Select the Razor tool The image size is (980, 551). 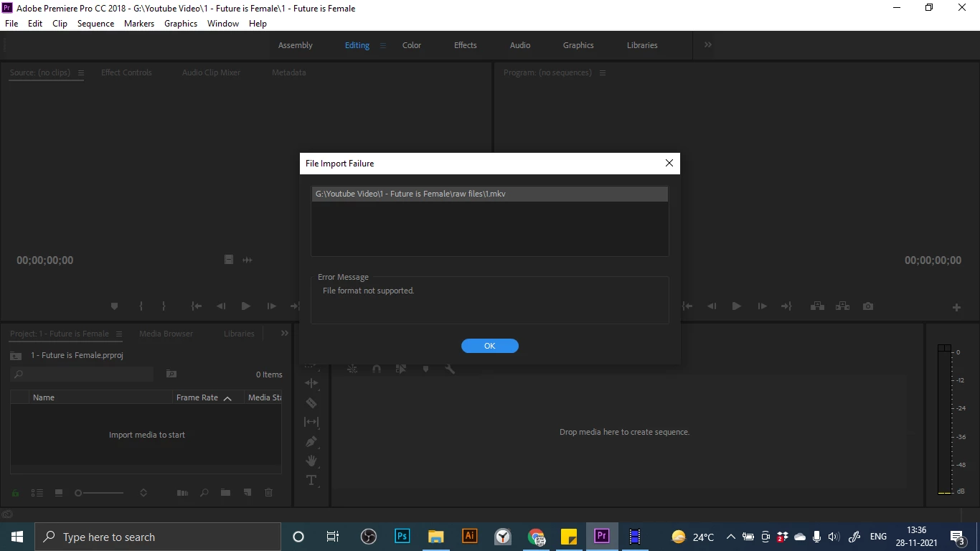tap(311, 403)
